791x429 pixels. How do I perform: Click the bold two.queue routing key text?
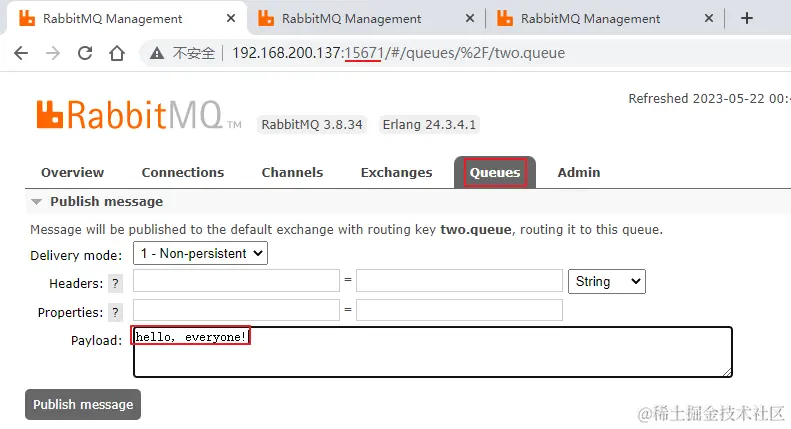tap(476, 230)
